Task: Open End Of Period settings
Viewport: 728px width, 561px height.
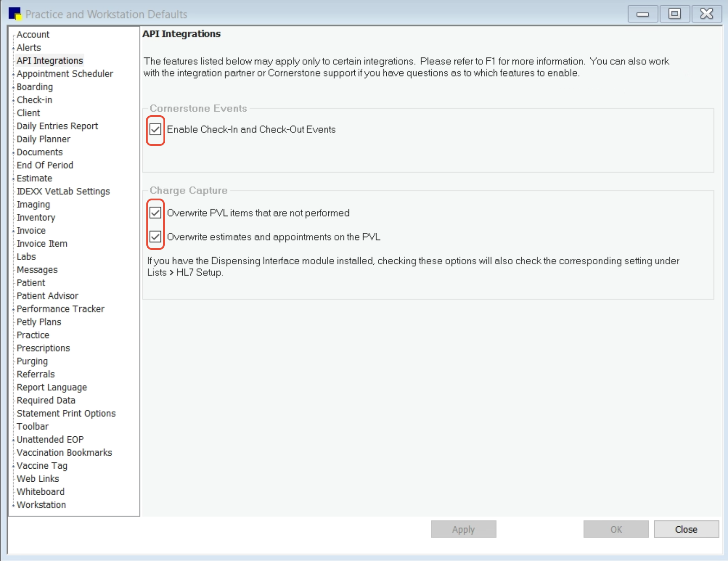Action: coord(45,165)
